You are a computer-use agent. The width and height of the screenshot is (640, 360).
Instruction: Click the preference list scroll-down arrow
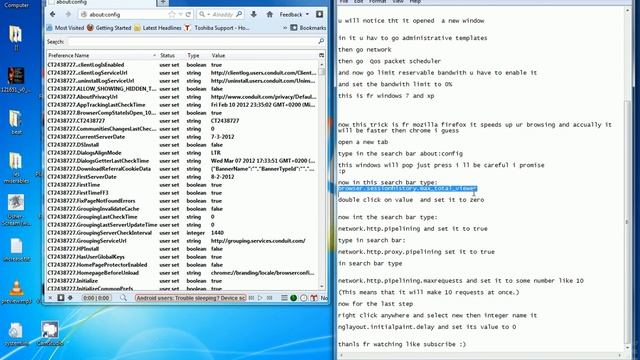point(322,287)
